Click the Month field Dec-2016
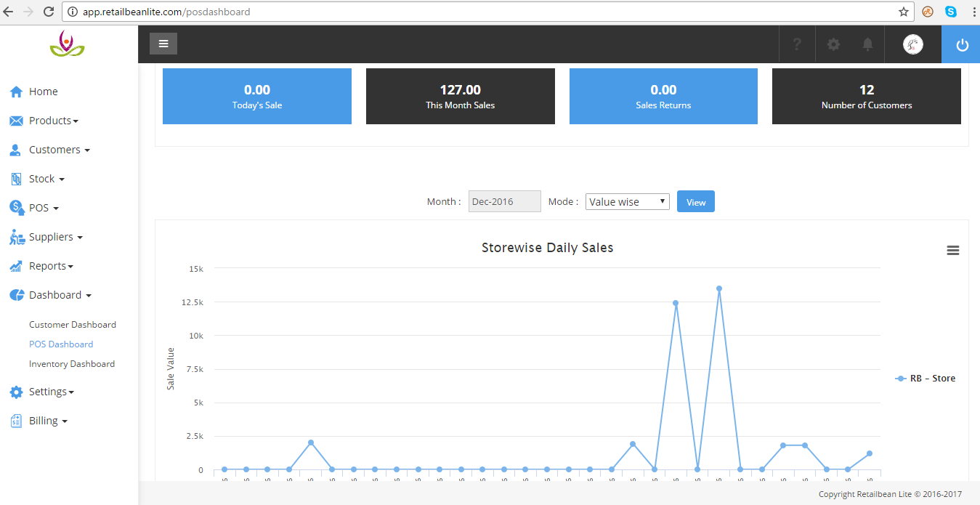This screenshot has width=980, height=505. coord(504,202)
